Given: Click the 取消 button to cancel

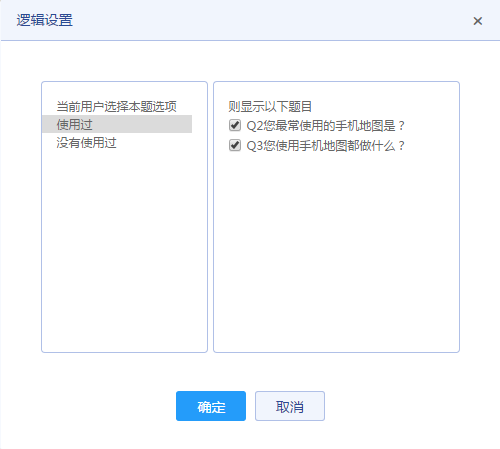Looking at the screenshot, I should click(290, 406).
